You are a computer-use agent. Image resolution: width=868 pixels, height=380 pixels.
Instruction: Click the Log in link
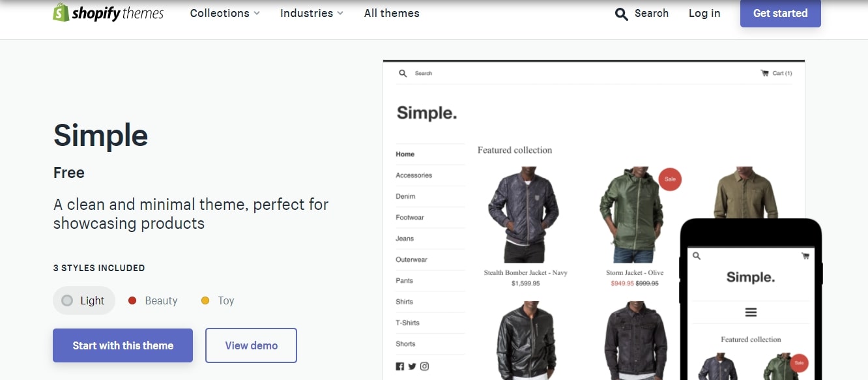[x=704, y=13]
